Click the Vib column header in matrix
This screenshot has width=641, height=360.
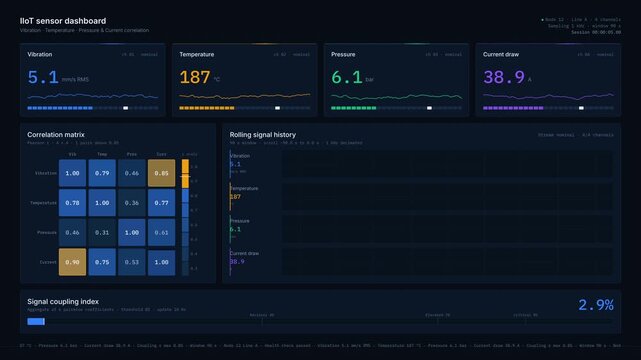click(72, 154)
